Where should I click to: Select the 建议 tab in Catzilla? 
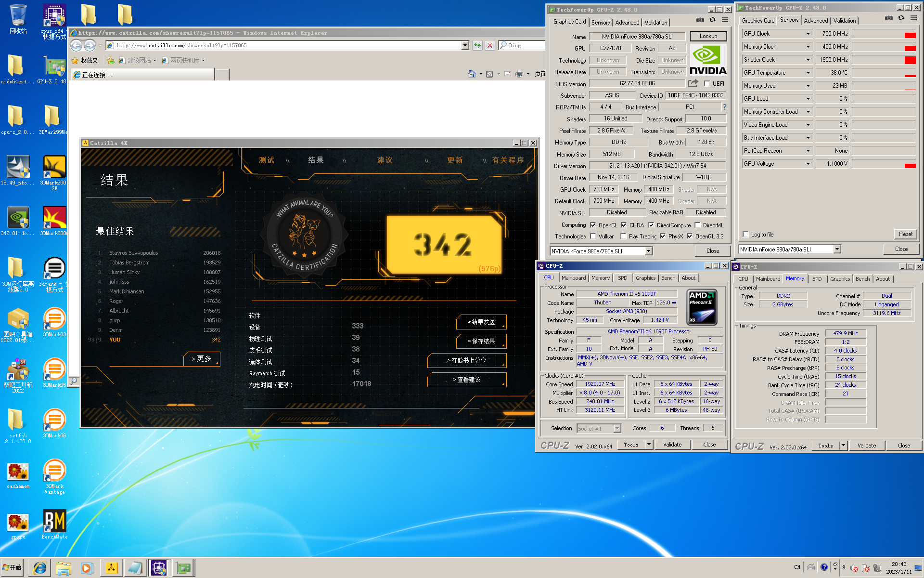pos(385,160)
